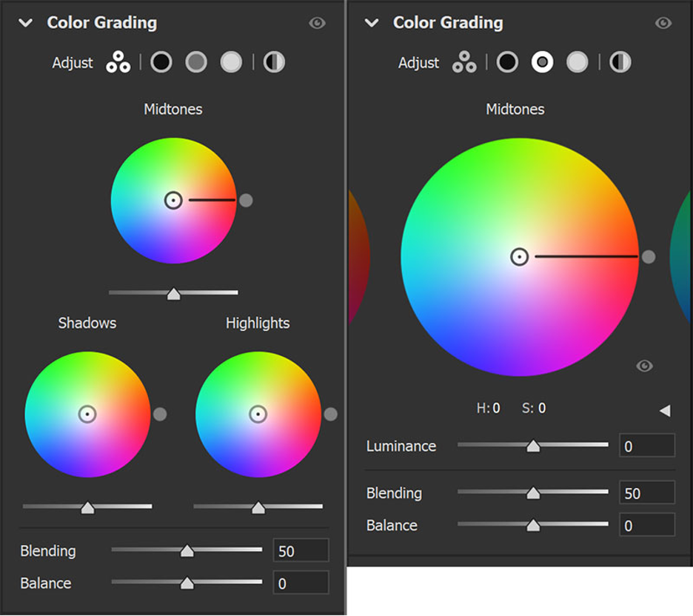
Task: Click hue handle beside left Midtones wheel
Action: [x=246, y=201]
